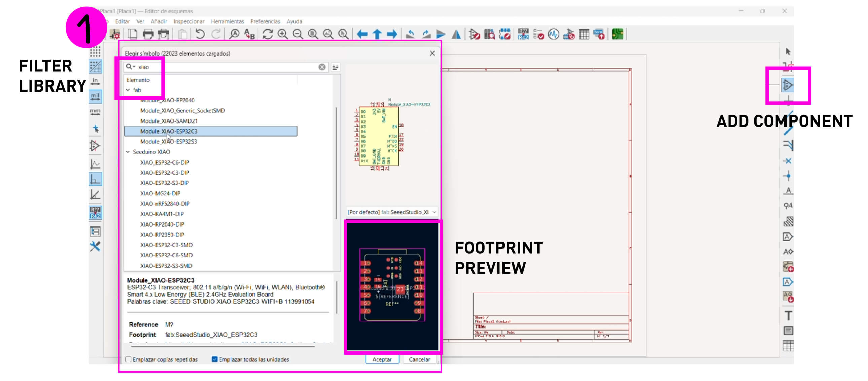Open the Inspeccionar menu
The height and width of the screenshot is (381, 868).
(189, 21)
